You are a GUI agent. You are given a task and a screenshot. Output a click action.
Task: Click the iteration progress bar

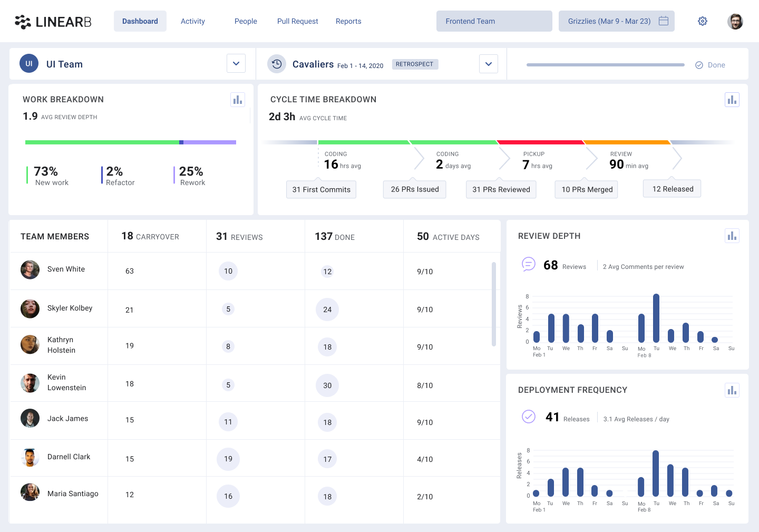click(x=605, y=65)
